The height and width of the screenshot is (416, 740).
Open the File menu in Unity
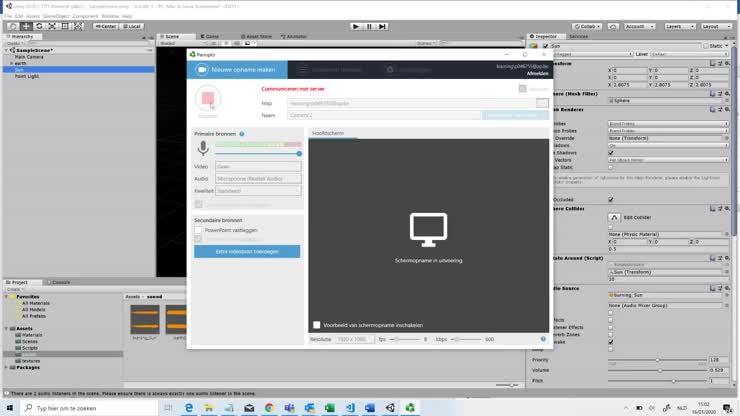(8, 16)
